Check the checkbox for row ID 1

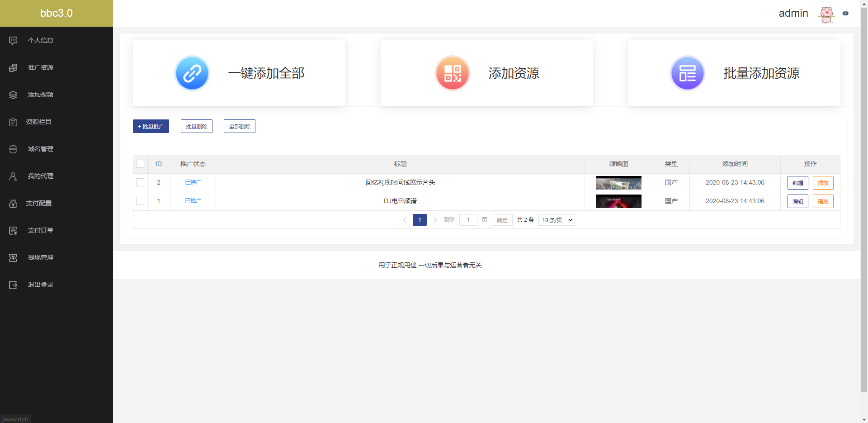[140, 201]
